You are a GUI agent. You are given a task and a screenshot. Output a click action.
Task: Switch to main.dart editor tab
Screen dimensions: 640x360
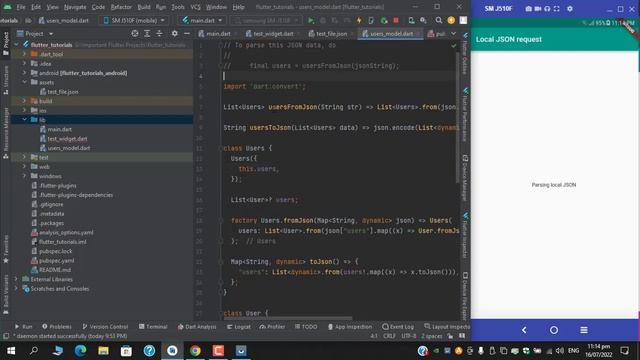click(x=215, y=33)
